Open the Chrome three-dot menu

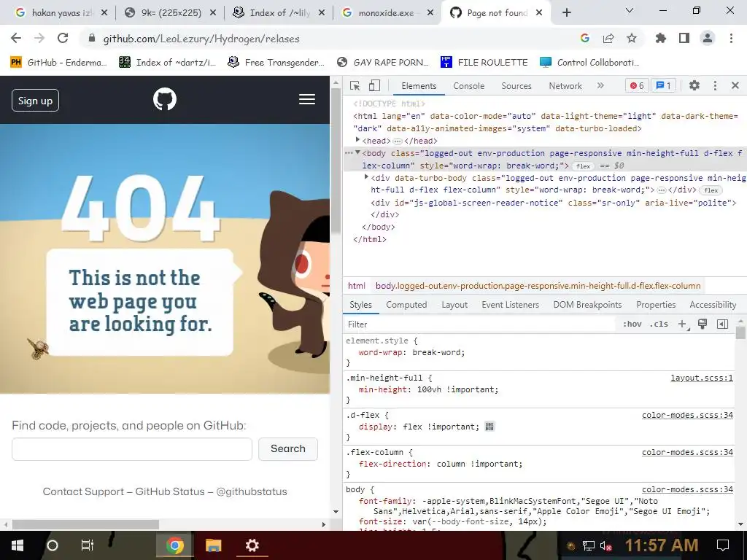point(731,39)
